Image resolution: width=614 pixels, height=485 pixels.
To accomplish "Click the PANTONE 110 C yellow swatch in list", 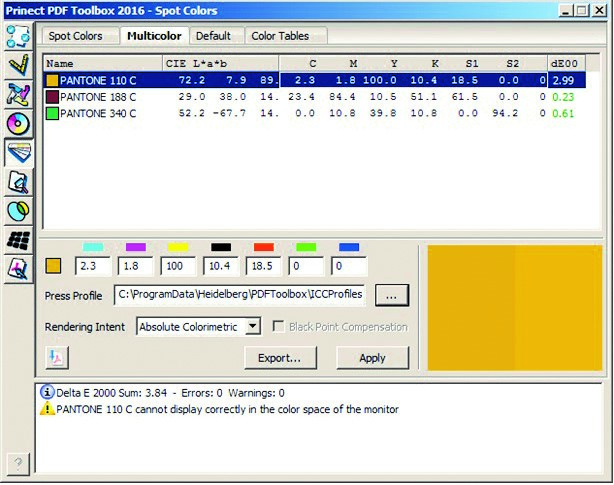I will pyautogui.click(x=52, y=81).
